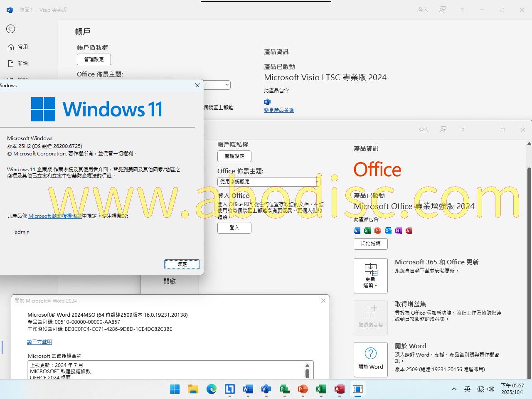Select 常用 in the Visio sidebar
This screenshot has height=399, width=532.
tap(23, 47)
